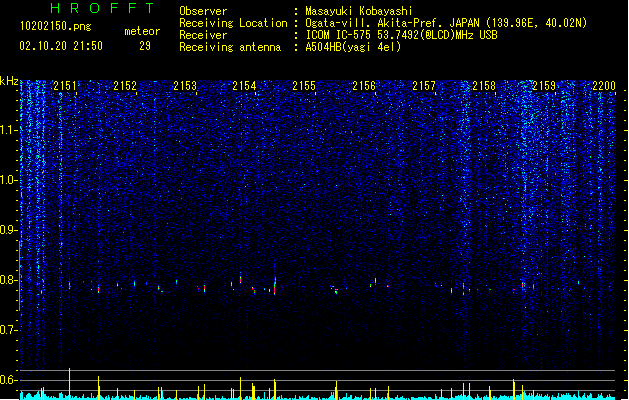Screen dimensions: 629x400
Task: Click observer name Masayuki Kobayashi
Action: (x=359, y=11)
